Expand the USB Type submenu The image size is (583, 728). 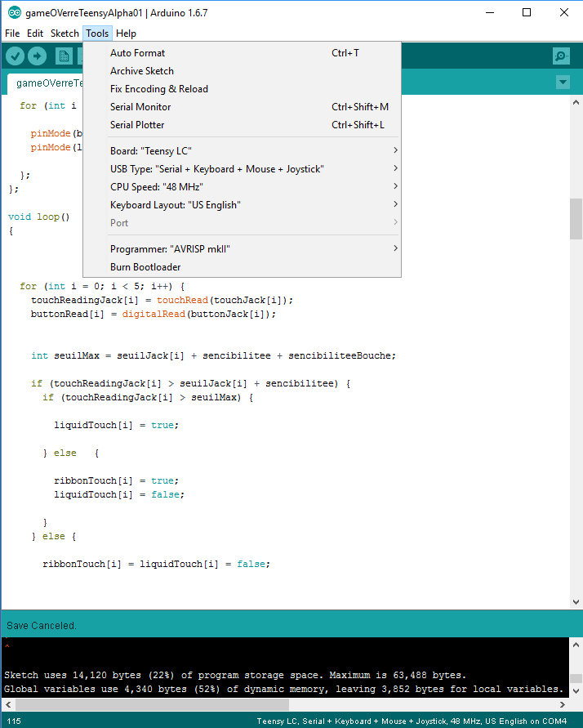coord(242,169)
